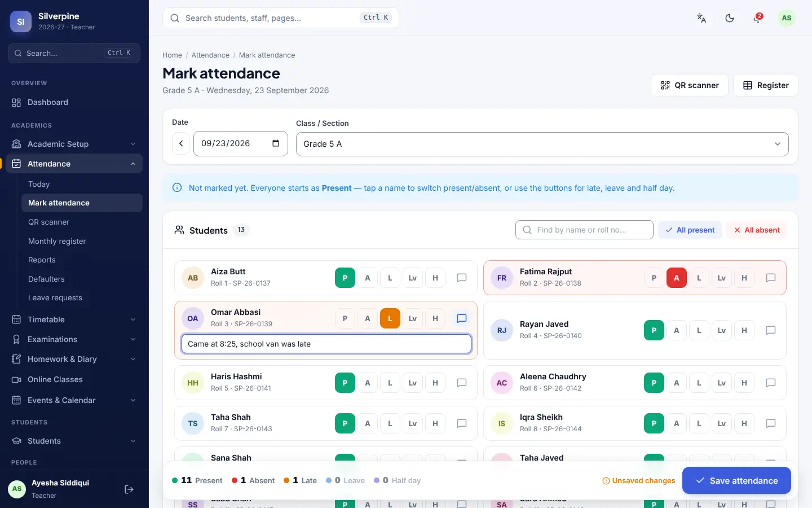
Task: Focus the top Search students, staff, pages box
Action: pos(281,18)
